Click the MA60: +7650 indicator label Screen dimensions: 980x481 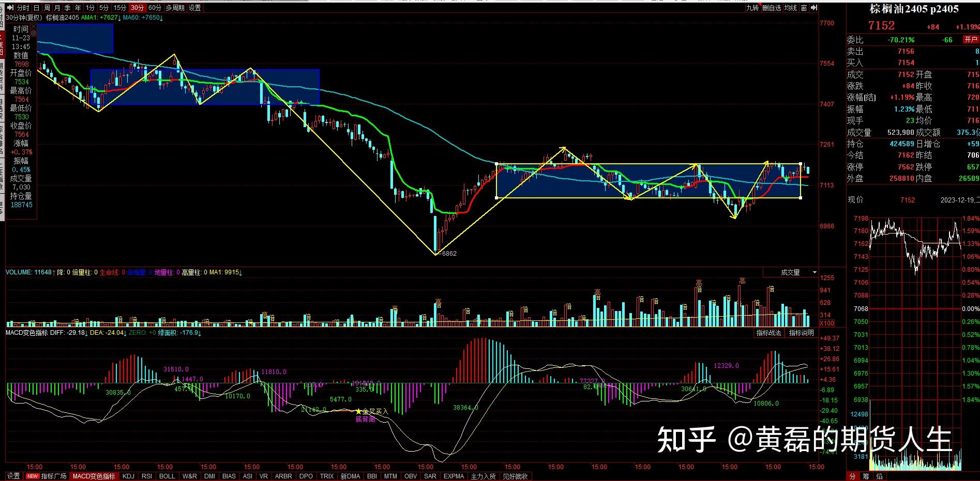click(143, 18)
